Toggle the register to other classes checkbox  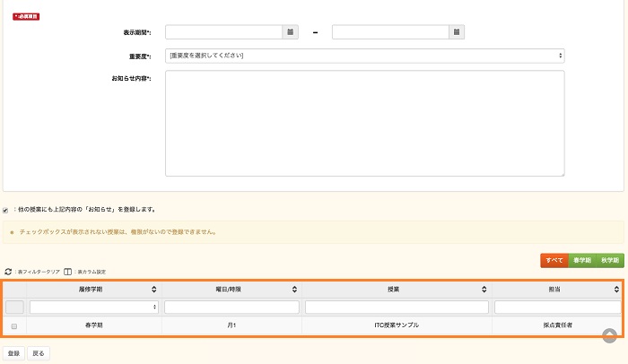(6, 210)
